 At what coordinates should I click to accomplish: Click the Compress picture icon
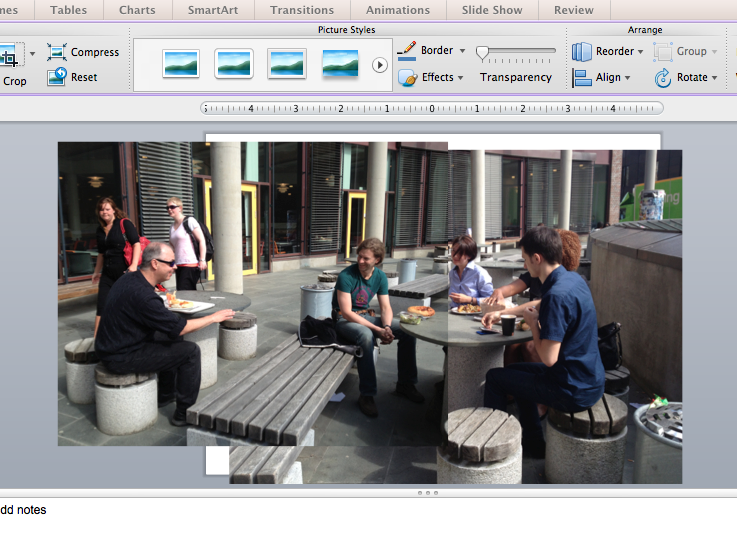click(57, 52)
